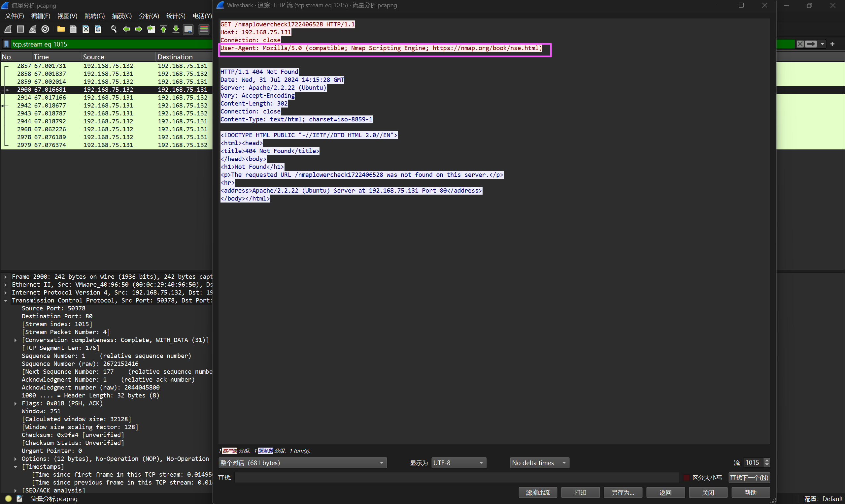Click 查找下一个(N) button

[749, 478]
